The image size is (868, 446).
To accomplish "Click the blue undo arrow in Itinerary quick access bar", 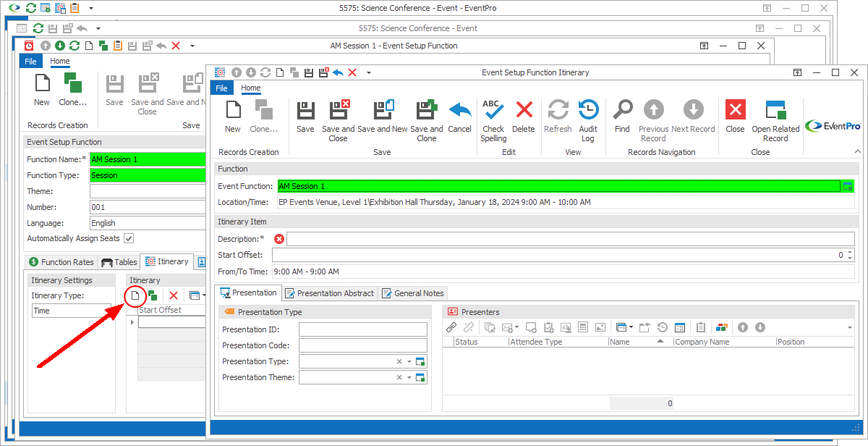I will point(337,72).
